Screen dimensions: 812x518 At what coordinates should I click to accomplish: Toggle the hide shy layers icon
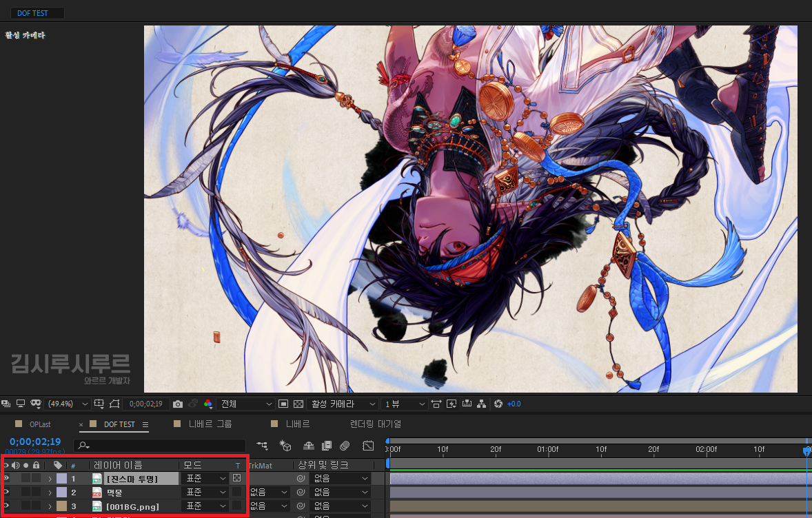[309, 445]
